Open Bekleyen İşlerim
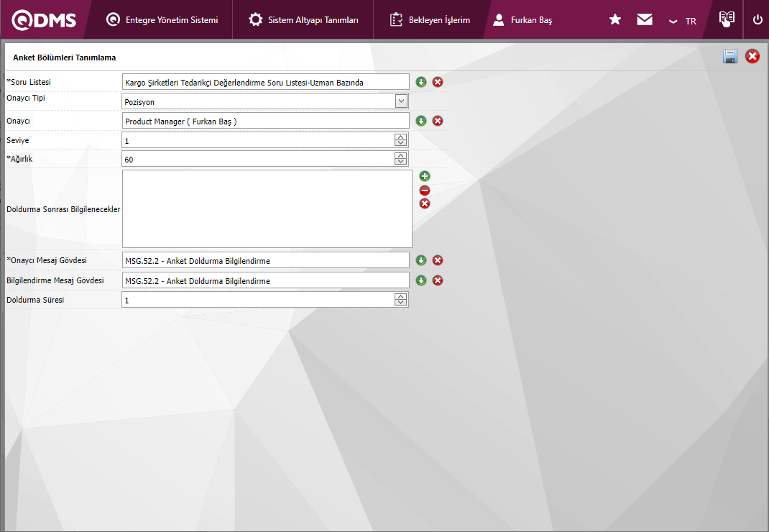 click(x=430, y=20)
